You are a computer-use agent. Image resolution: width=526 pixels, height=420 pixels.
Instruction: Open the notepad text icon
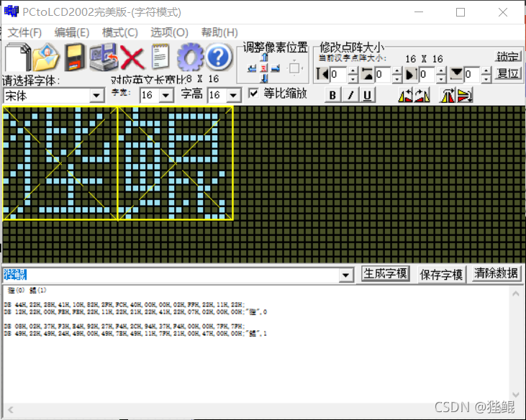pyautogui.click(x=160, y=57)
